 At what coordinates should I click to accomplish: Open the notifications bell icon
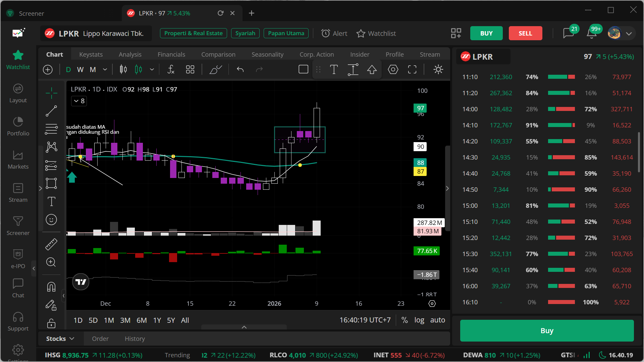(x=592, y=33)
